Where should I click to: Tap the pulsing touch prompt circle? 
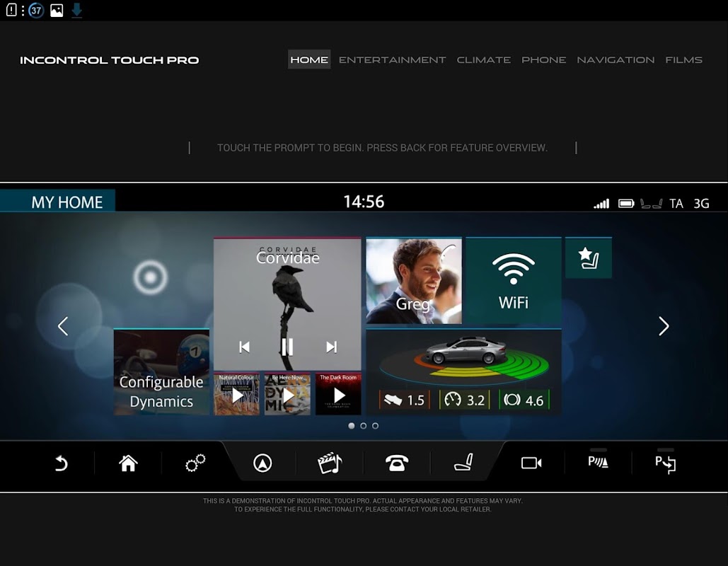tap(150, 277)
